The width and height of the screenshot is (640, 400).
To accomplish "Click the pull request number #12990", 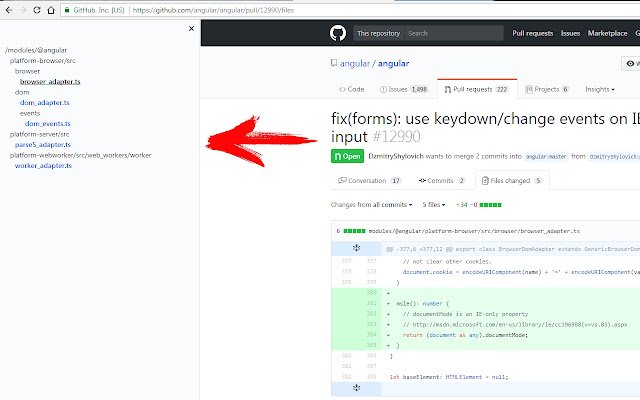I will [396, 137].
